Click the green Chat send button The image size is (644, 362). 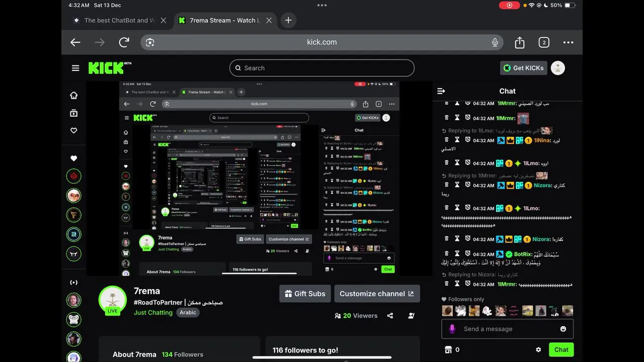(x=561, y=349)
